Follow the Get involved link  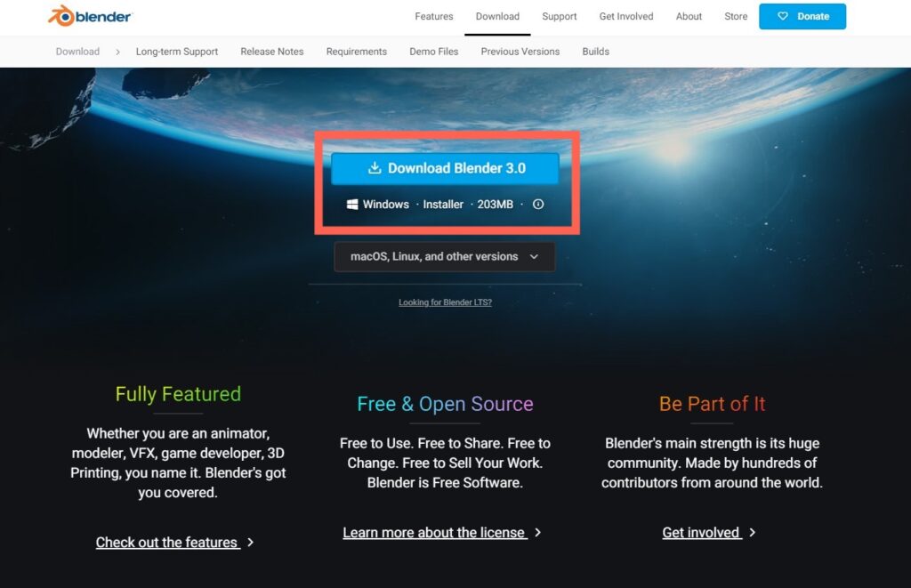pyautogui.click(x=708, y=532)
